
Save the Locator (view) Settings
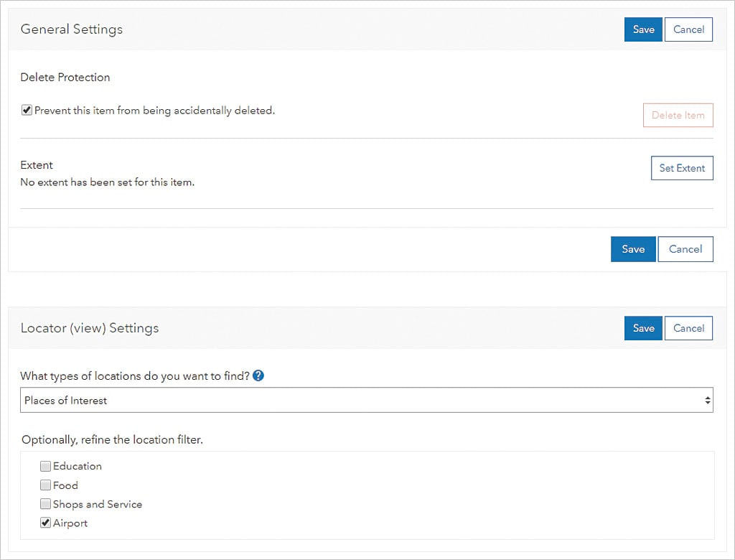(643, 328)
